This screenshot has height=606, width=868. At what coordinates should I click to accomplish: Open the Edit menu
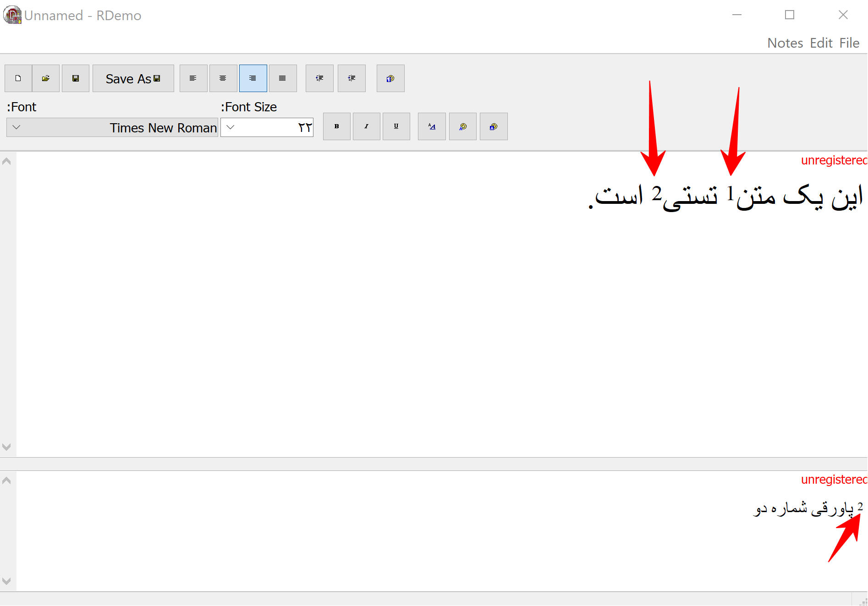tap(821, 43)
